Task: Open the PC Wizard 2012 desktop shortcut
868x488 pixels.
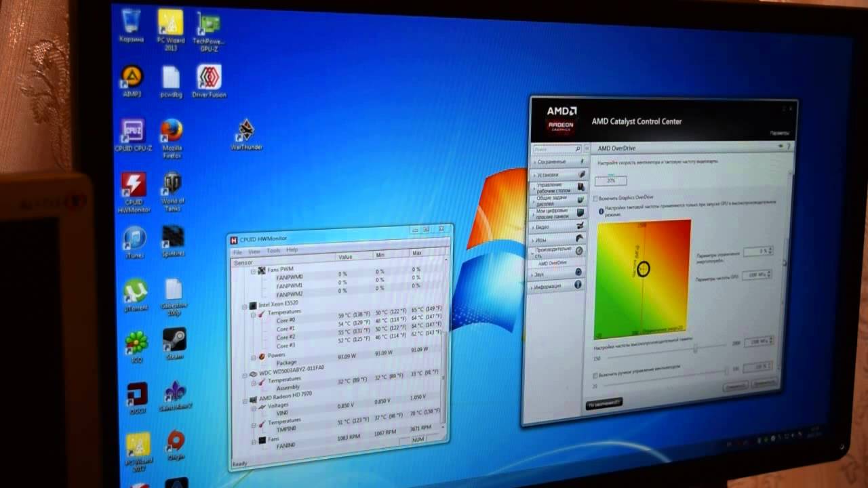Action: click(x=138, y=451)
